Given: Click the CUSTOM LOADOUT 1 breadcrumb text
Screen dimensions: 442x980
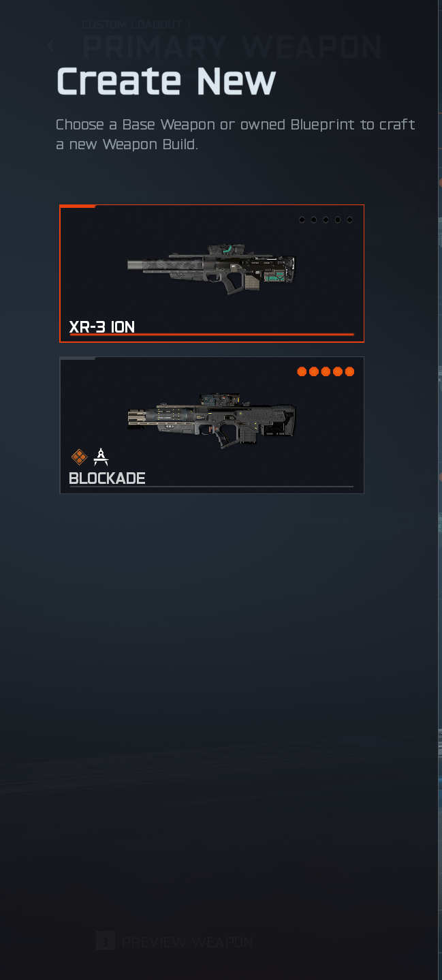Looking at the screenshot, I should pyautogui.click(x=137, y=25).
